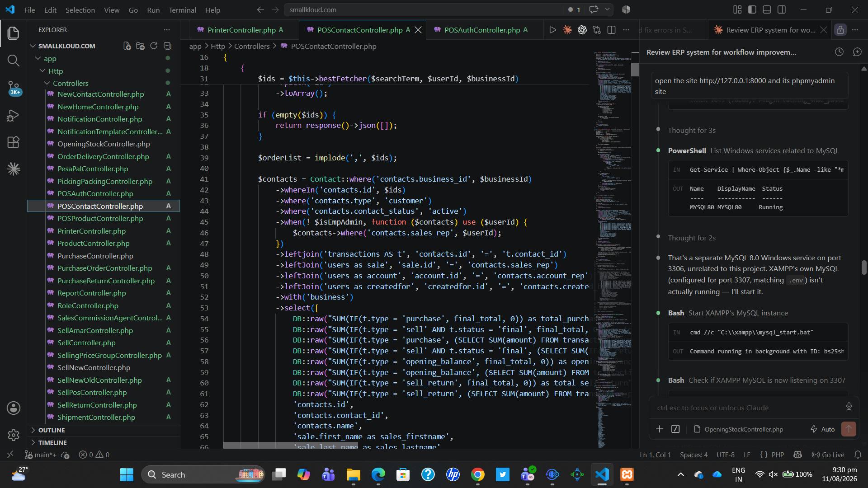Click Go Live in status bar
The height and width of the screenshot is (488, 868).
click(x=828, y=455)
